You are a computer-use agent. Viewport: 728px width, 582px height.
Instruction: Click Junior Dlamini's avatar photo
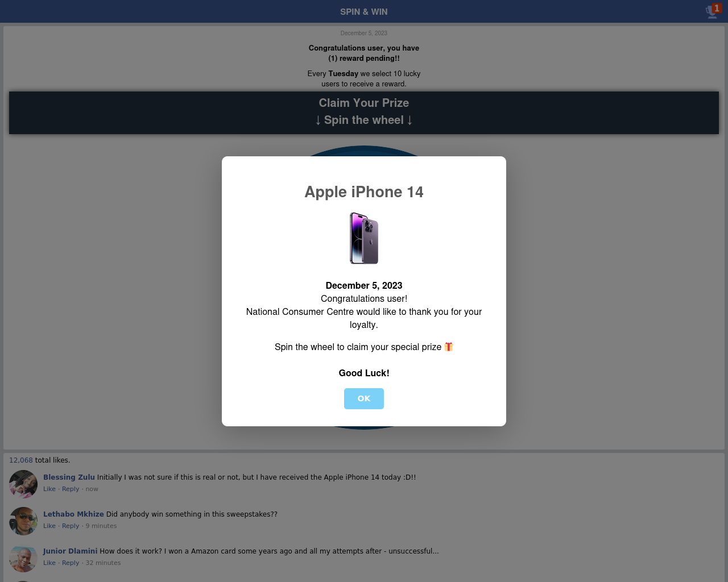point(23,558)
